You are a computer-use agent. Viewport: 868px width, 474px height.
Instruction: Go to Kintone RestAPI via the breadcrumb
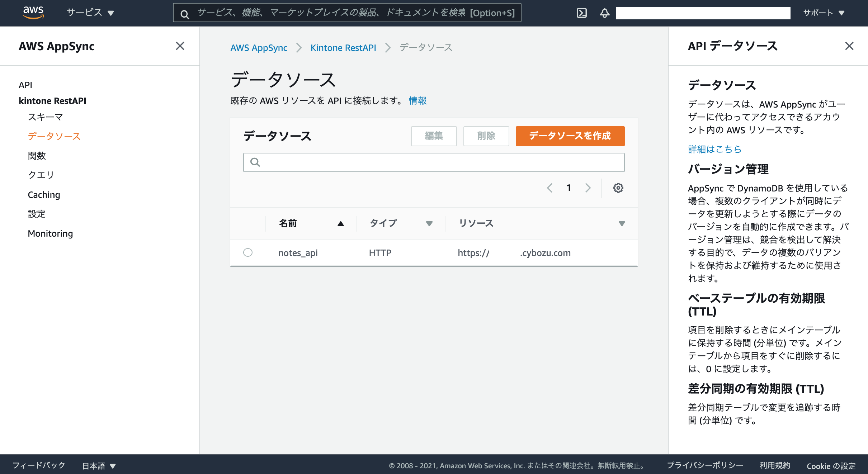click(x=343, y=47)
